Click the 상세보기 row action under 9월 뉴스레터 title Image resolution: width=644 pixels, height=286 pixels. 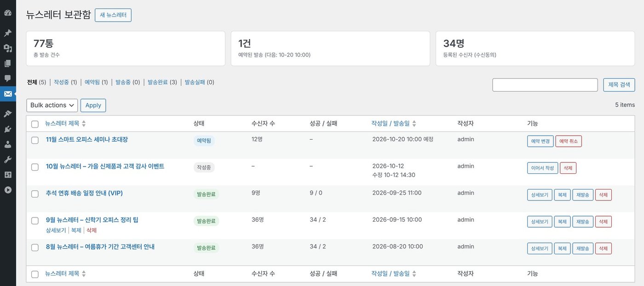tap(56, 230)
